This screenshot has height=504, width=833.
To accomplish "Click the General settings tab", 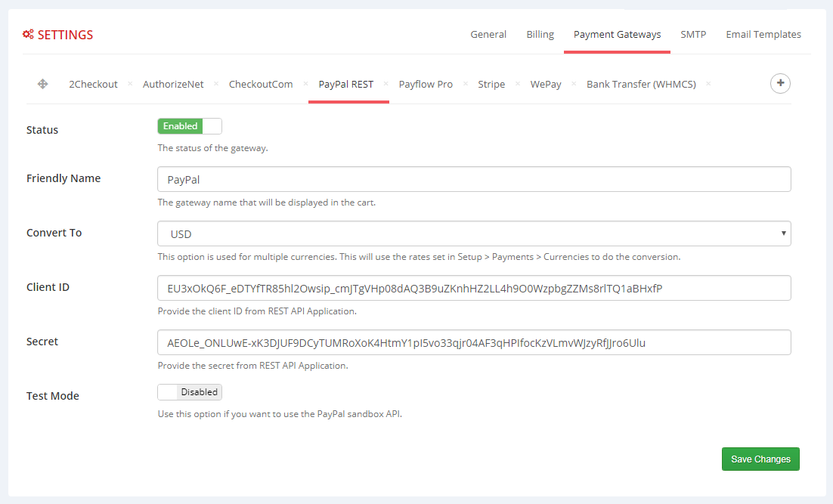I will point(488,34).
